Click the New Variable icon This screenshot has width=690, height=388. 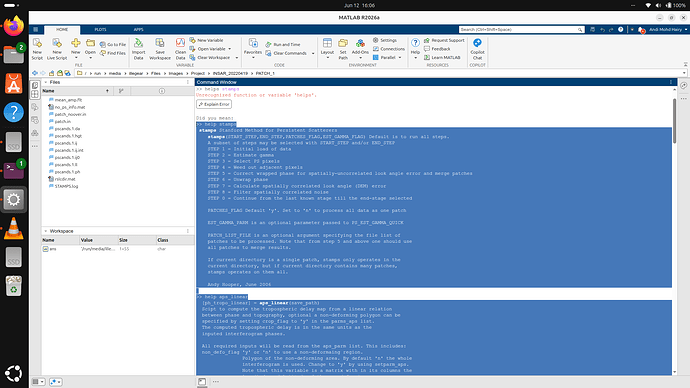192,40
